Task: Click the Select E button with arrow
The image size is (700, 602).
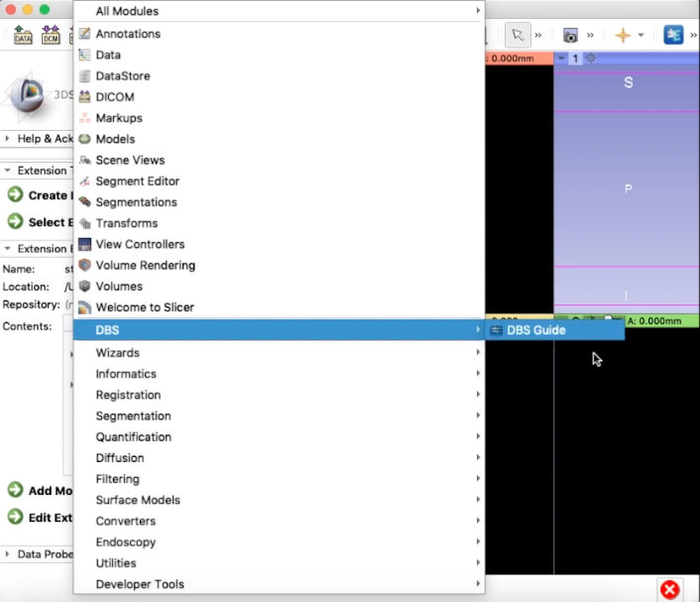Action: 40,221
